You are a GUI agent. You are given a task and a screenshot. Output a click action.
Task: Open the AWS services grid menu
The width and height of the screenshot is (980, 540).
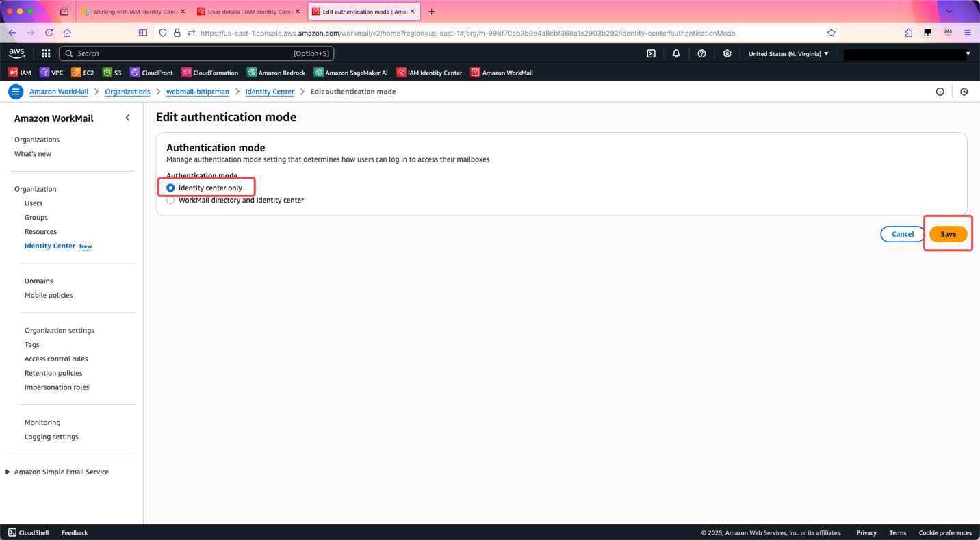click(46, 53)
